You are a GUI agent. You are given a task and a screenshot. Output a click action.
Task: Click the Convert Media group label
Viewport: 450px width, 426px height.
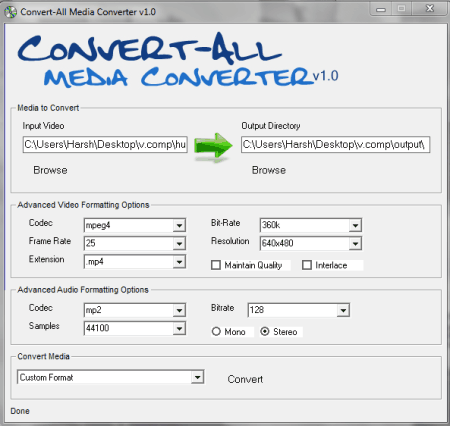pyautogui.click(x=43, y=356)
